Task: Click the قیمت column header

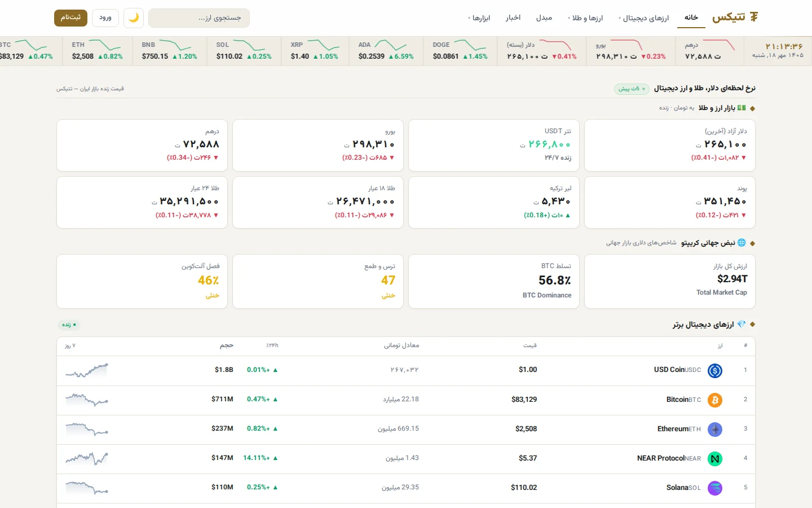Action: pyautogui.click(x=530, y=345)
